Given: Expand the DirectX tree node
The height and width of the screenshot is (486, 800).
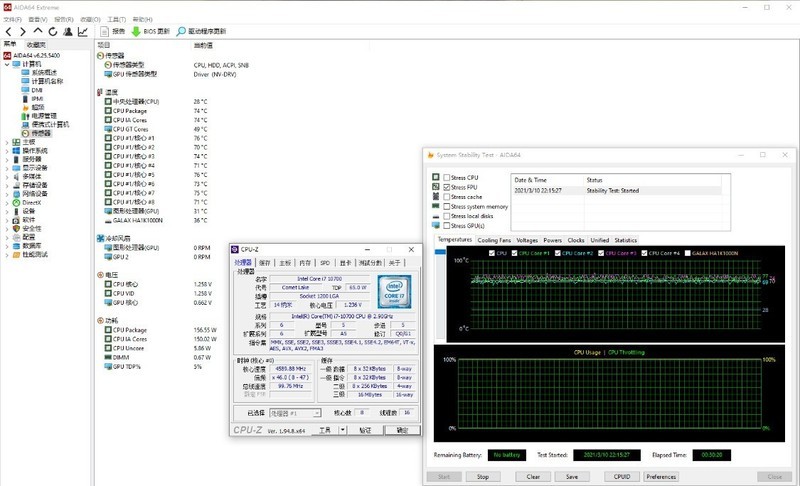Looking at the screenshot, I should [7, 202].
